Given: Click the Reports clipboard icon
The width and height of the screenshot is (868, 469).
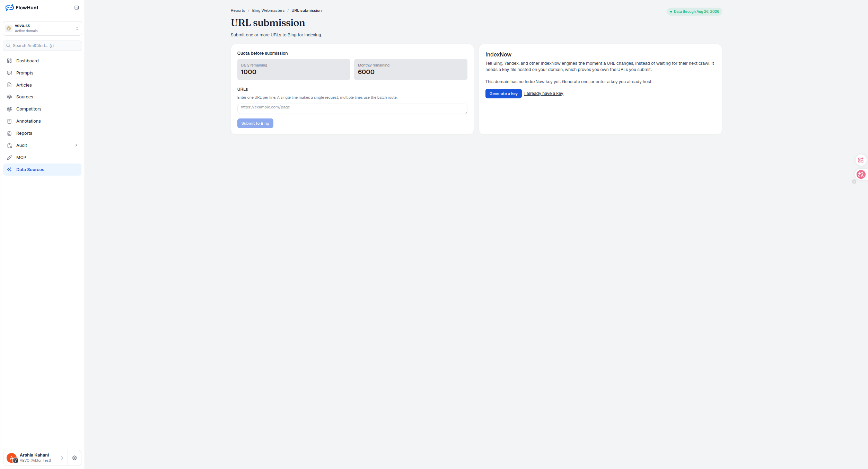Looking at the screenshot, I should tap(9, 133).
